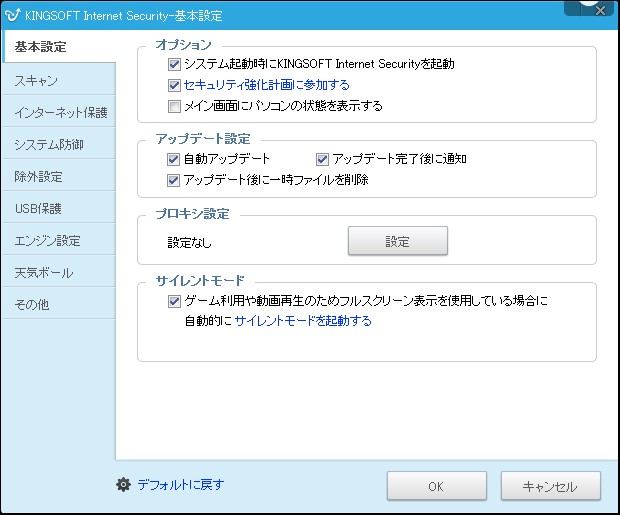Open セキュリティ強化計画に参加する link text
This screenshot has width=620, height=515.
click(267, 85)
